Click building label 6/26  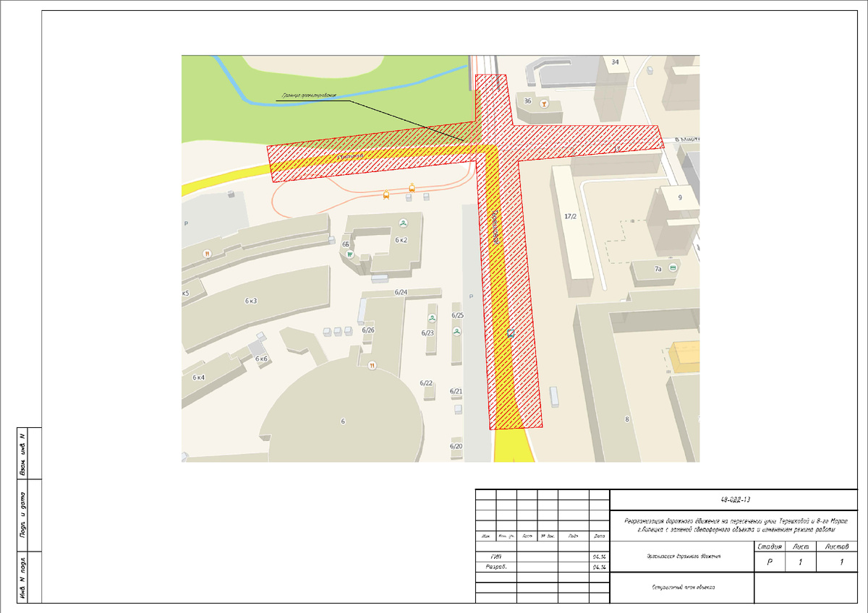[x=368, y=330]
